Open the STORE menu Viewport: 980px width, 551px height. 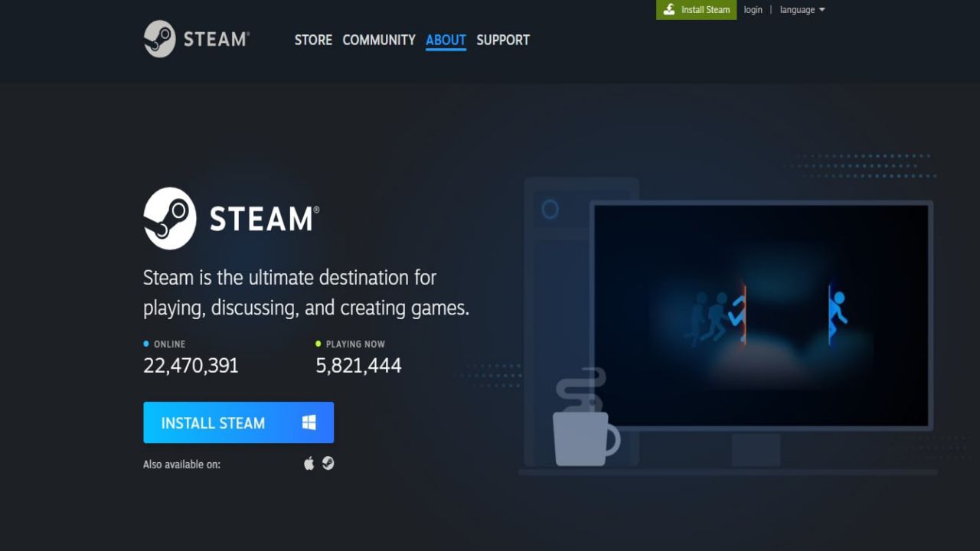[313, 40]
